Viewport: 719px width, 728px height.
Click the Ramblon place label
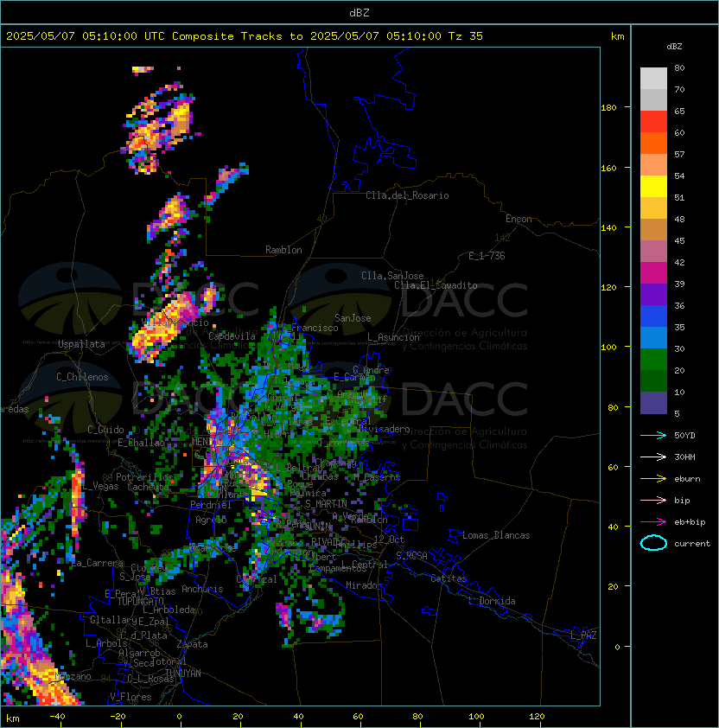coord(283,250)
